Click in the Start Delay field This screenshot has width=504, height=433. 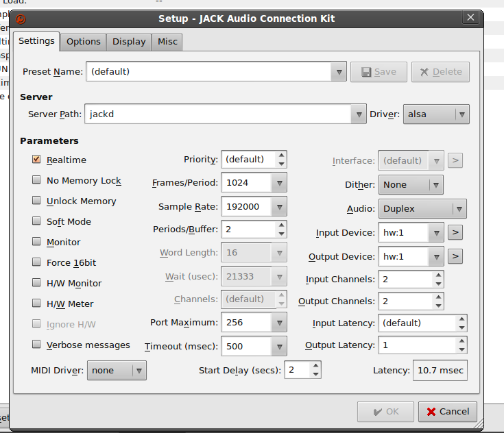click(298, 370)
